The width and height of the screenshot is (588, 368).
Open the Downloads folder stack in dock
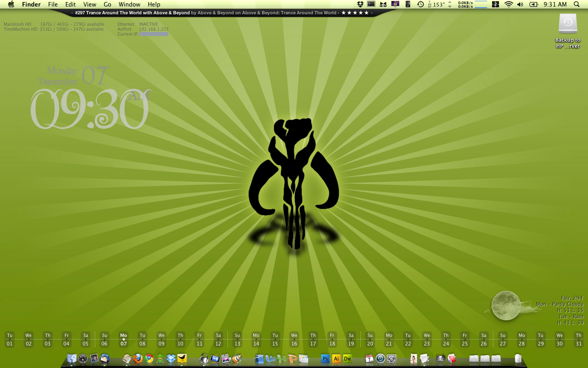click(496, 359)
